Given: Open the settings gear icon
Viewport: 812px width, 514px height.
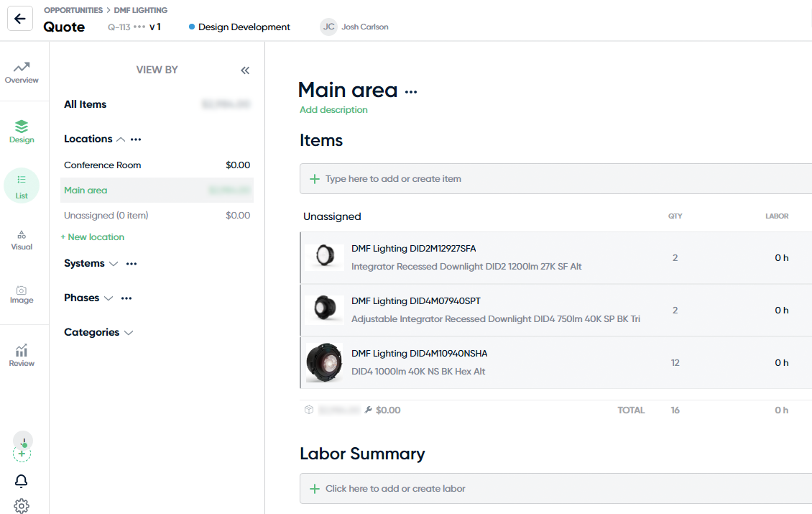Looking at the screenshot, I should coord(22,505).
